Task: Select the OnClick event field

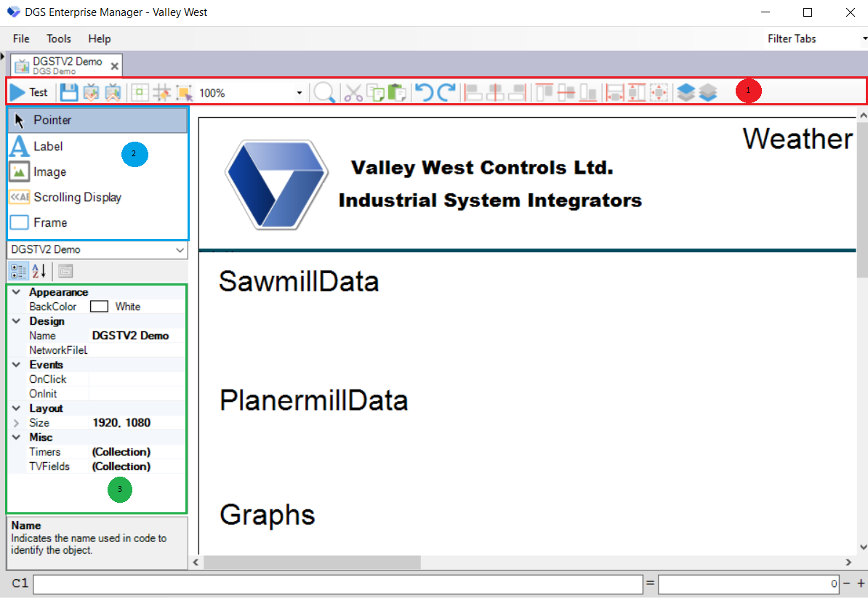Action: [137, 379]
